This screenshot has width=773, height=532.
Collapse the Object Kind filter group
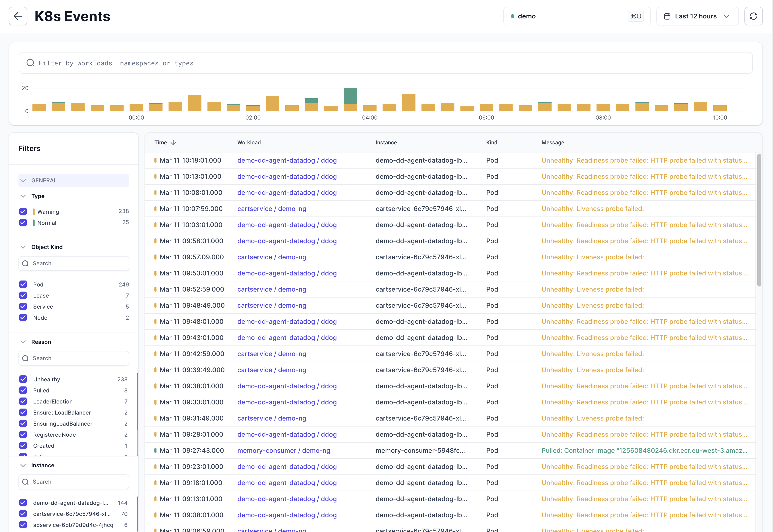[23, 247]
